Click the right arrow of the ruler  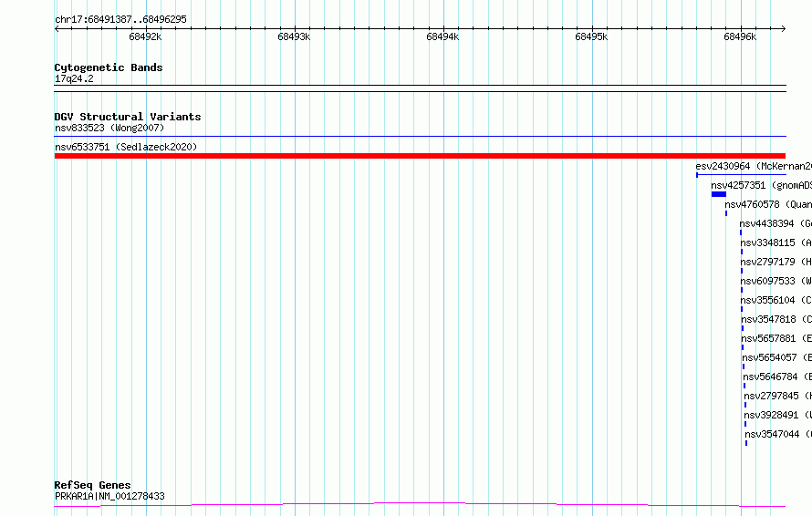click(784, 28)
